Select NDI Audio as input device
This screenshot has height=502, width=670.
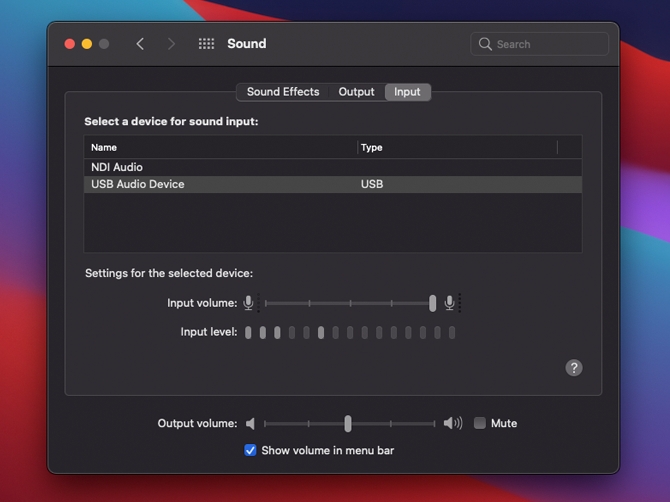[117, 167]
